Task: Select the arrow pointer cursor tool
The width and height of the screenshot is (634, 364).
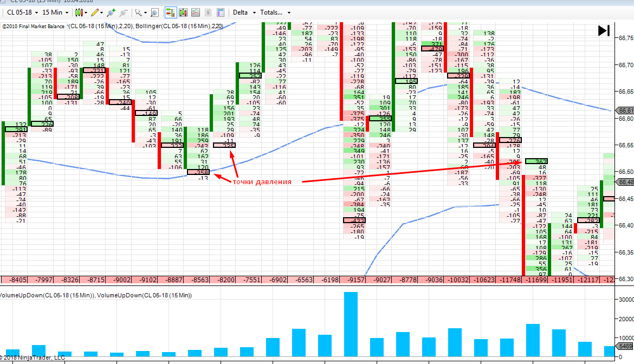Action: click(138, 12)
